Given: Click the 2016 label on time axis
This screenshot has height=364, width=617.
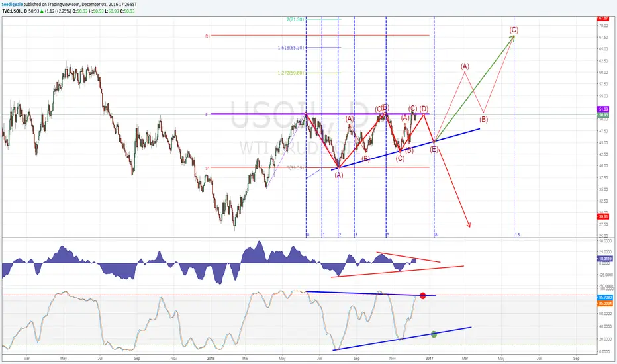Looking at the screenshot, I should tap(211, 359).
